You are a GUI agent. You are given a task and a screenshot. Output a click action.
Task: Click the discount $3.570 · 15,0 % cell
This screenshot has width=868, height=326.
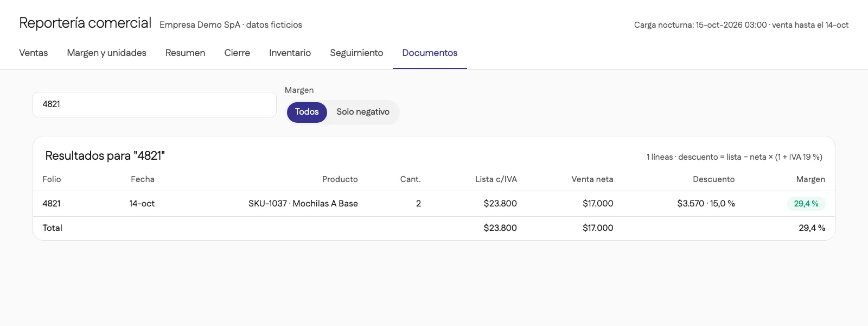tap(706, 204)
